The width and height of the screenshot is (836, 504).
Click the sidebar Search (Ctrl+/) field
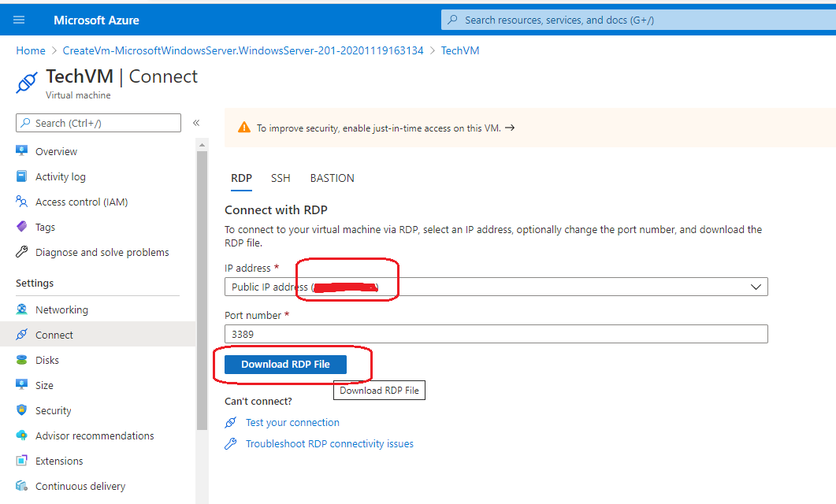(x=98, y=123)
